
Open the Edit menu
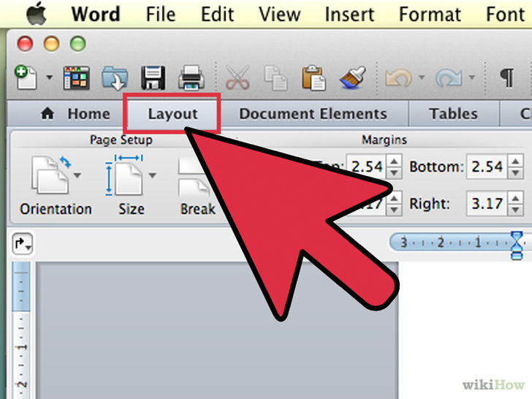(x=217, y=15)
